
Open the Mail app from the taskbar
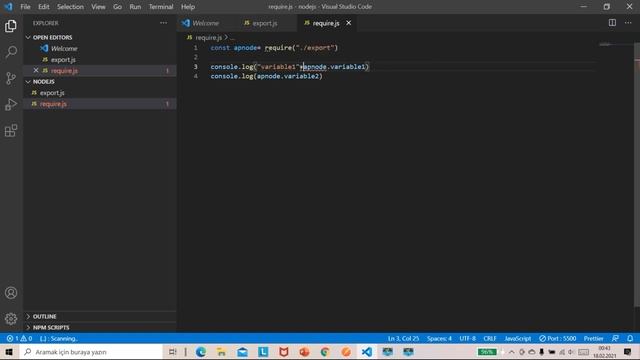tap(242, 352)
